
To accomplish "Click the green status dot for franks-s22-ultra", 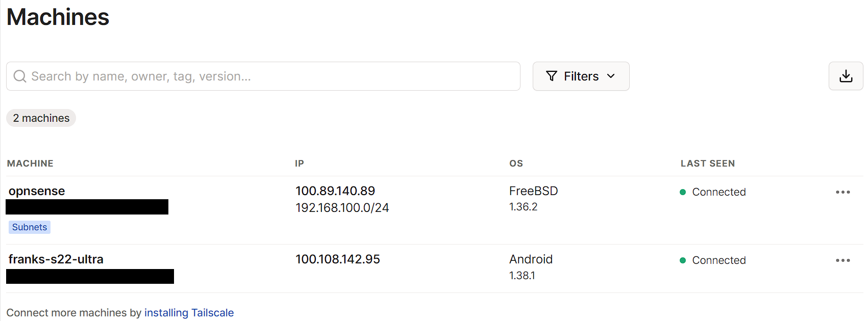I will (x=683, y=260).
